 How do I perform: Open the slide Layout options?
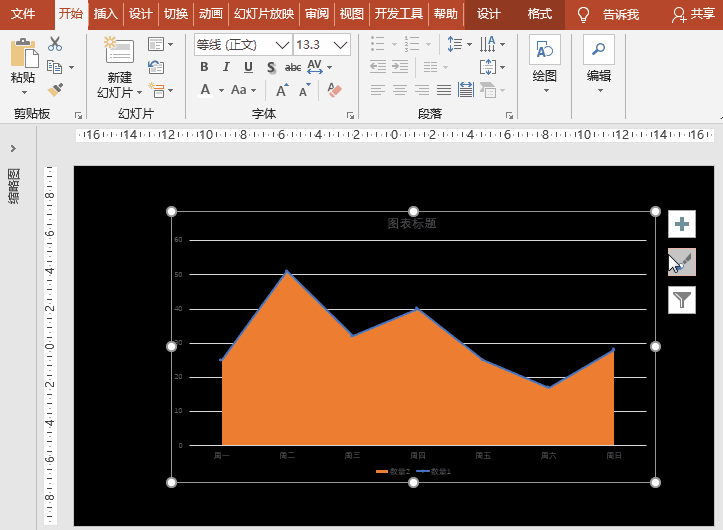tap(160, 44)
